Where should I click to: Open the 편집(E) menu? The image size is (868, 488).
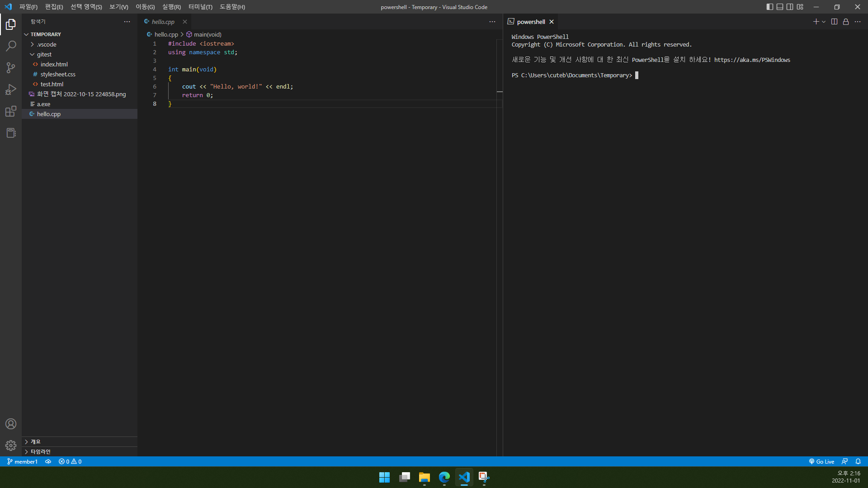pyautogui.click(x=54, y=7)
